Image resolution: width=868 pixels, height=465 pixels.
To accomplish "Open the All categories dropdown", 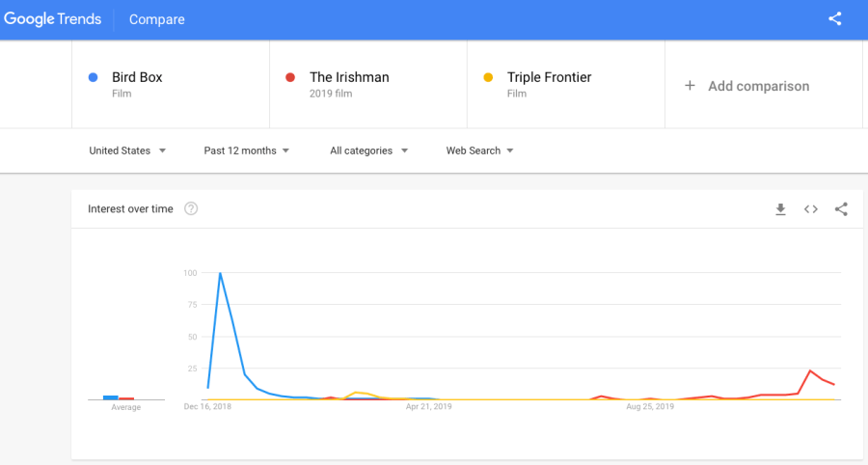I will pos(368,150).
